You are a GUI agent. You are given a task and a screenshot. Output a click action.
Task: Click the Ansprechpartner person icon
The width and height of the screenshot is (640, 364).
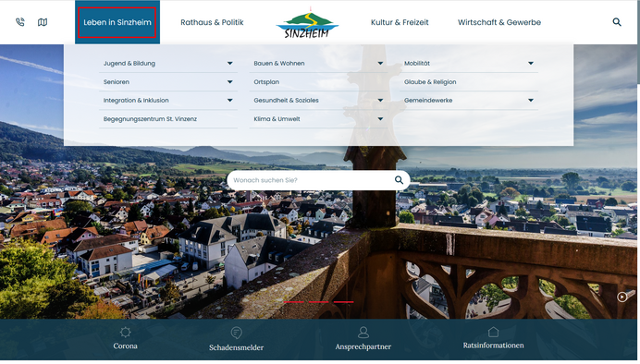(x=363, y=333)
